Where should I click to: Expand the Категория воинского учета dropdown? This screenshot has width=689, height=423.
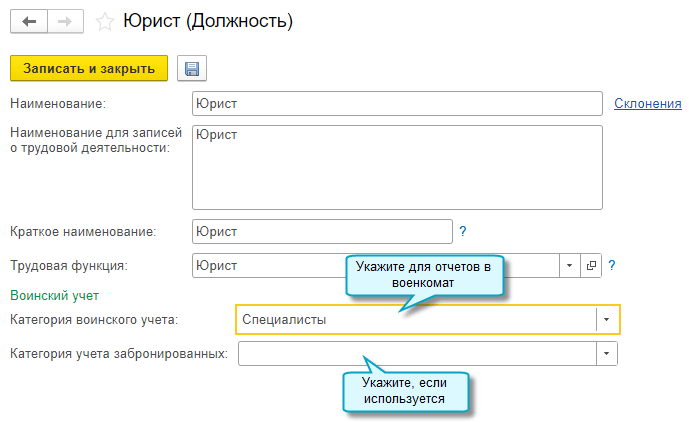coord(607,319)
